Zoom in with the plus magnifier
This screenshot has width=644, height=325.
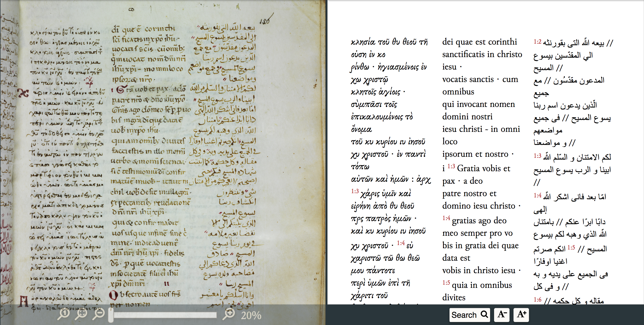(229, 315)
